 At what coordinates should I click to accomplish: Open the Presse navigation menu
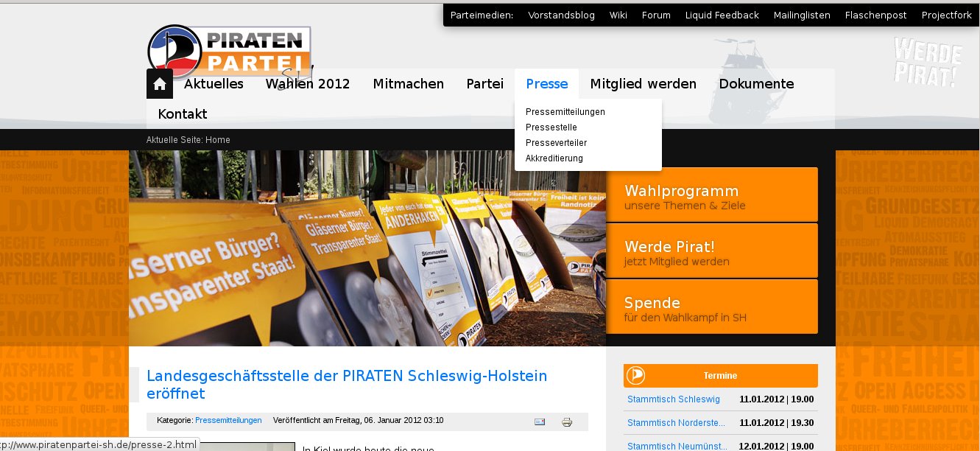[x=546, y=84]
